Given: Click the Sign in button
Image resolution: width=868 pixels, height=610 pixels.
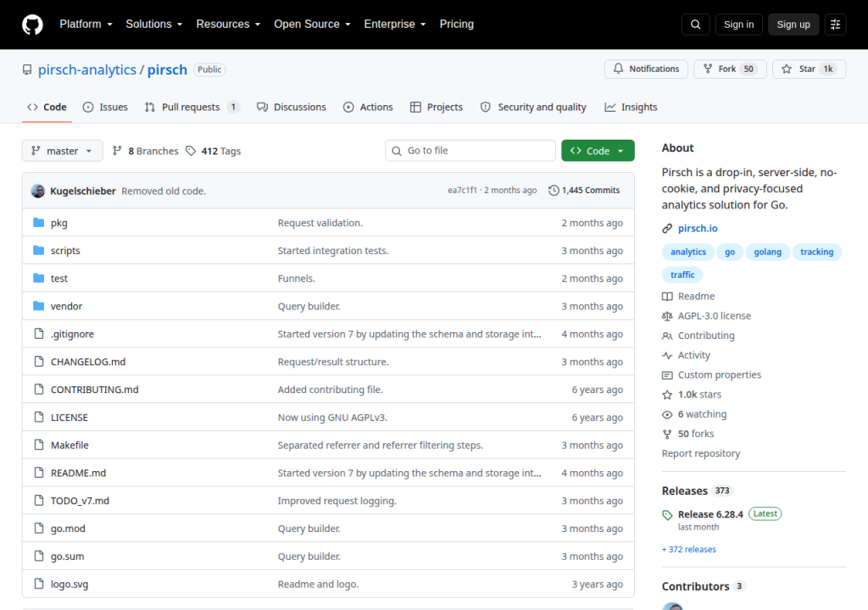Looking at the screenshot, I should pyautogui.click(x=738, y=25).
